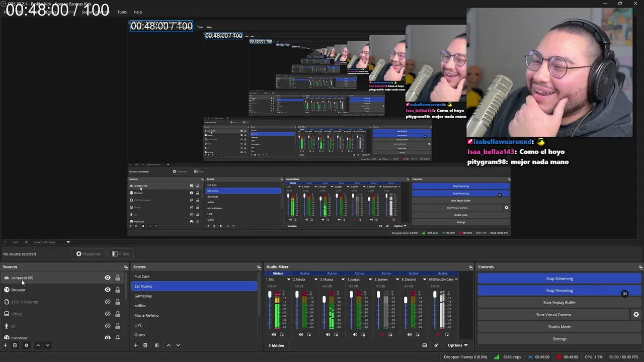
Task: Open the Tools menu
Action: tap(122, 12)
